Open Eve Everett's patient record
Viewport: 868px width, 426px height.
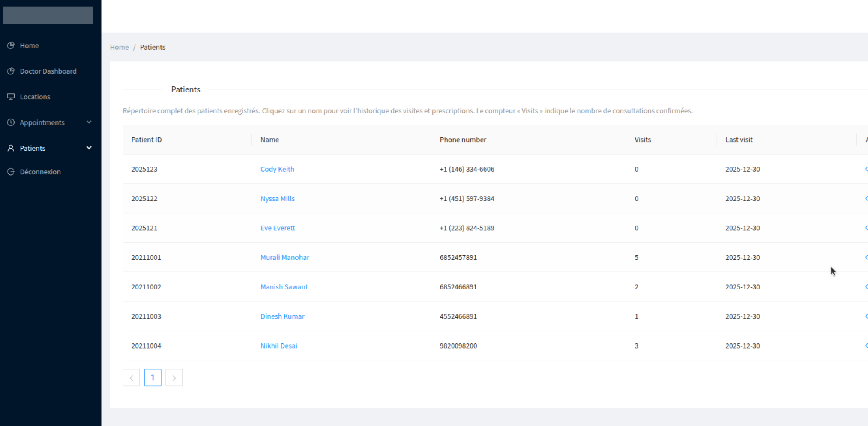click(278, 228)
